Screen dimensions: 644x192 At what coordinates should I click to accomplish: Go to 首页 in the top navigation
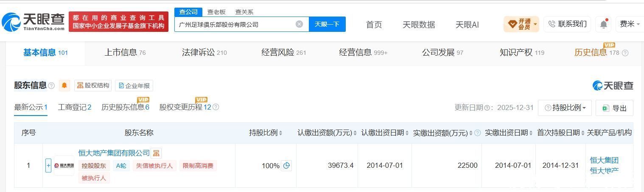click(x=374, y=25)
